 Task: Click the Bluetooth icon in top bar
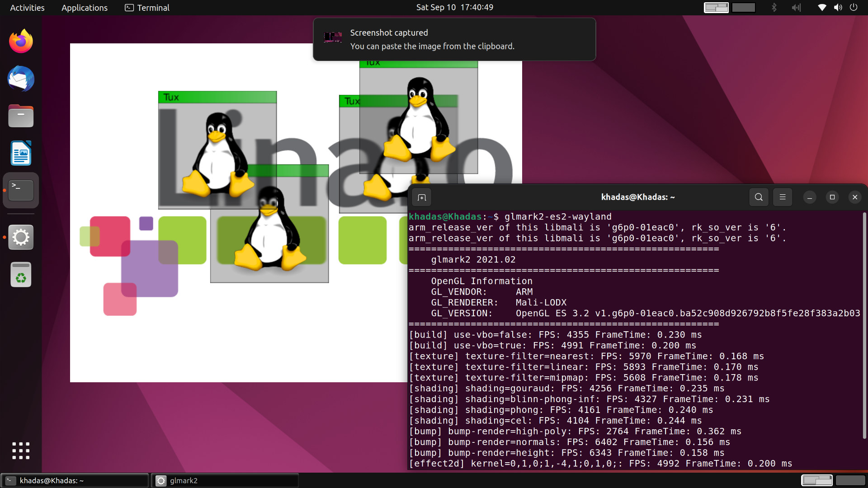click(x=774, y=7)
